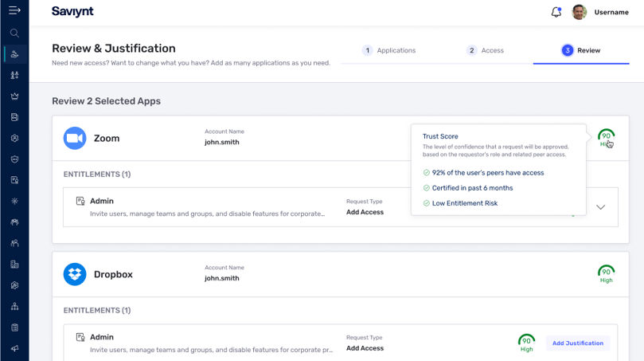This screenshot has height=361, width=644.
Task: Click the Dropbox Admin entitlement trust score
Action: click(526, 343)
